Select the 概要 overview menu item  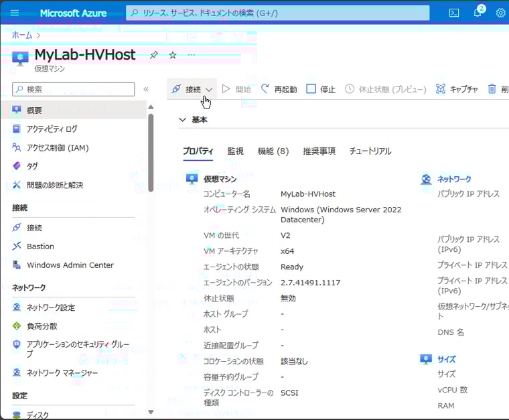(74, 110)
